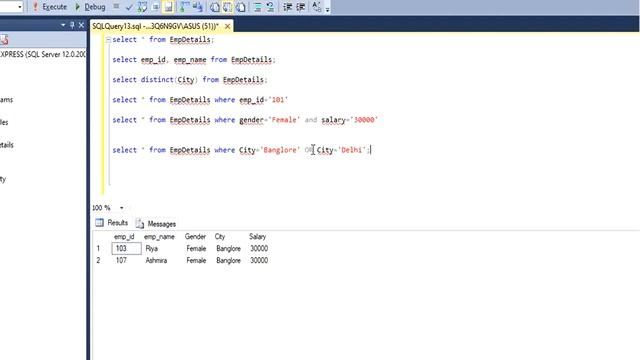The width and height of the screenshot is (640, 360).
Task: Decrease indent icon in toolbar
Action: tap(287, 7)
